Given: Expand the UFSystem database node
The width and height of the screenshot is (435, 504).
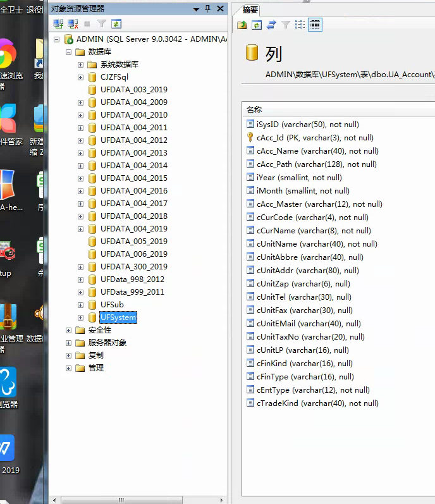Looking at the screenshot, I should (x=81, y=317).
